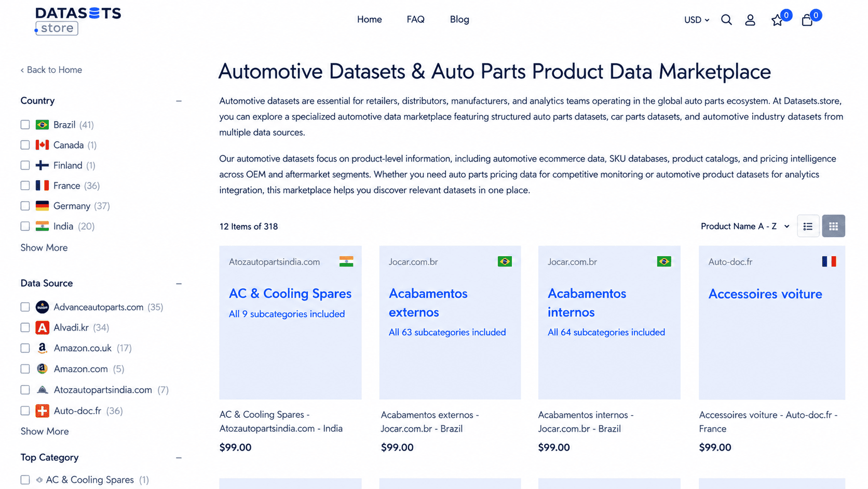The width and height of the screenshot is (868, 489).
Task: Show More countries in Country filter
Action: [44, 248]
